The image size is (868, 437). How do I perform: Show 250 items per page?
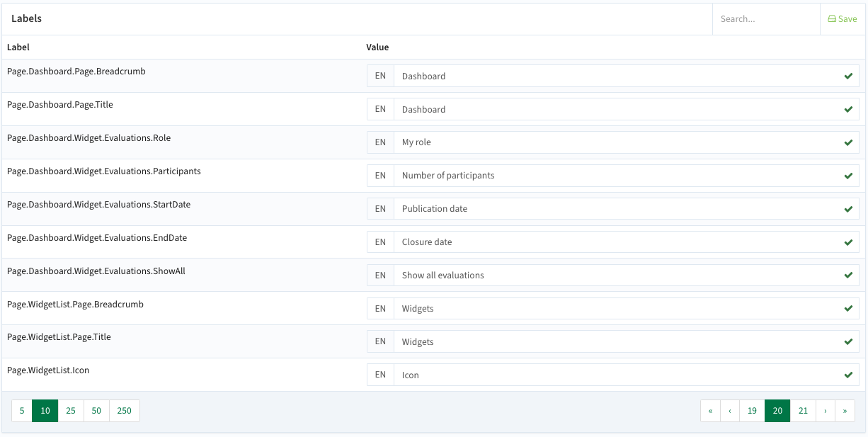coord(125,411)
